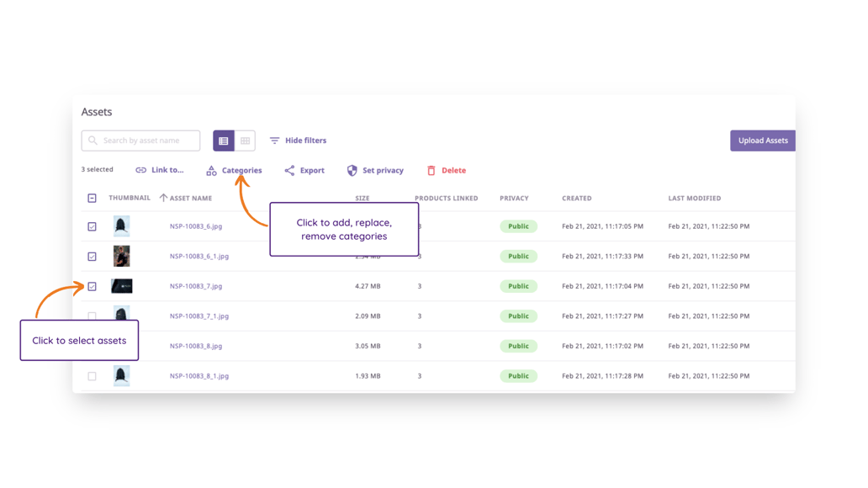Uncheck the NSP-10083_6.jpg row checkbox
868x488 pixels.
pyautogui.click(x=93, y=226)
